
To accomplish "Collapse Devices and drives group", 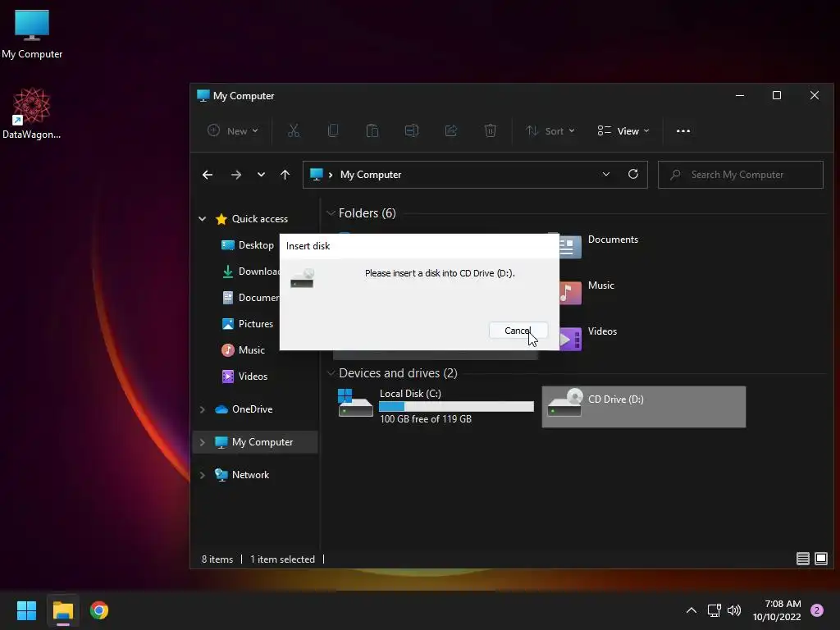I will click(x=331, y=373).
